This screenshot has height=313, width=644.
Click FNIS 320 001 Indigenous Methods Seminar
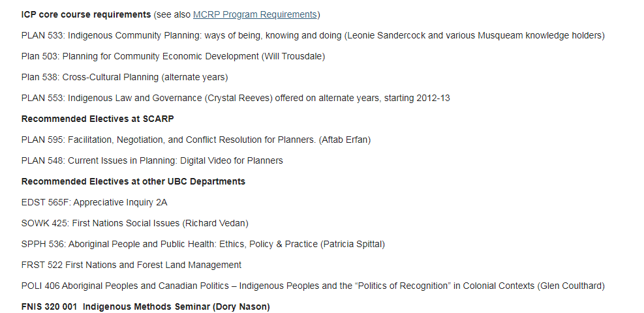146,307
